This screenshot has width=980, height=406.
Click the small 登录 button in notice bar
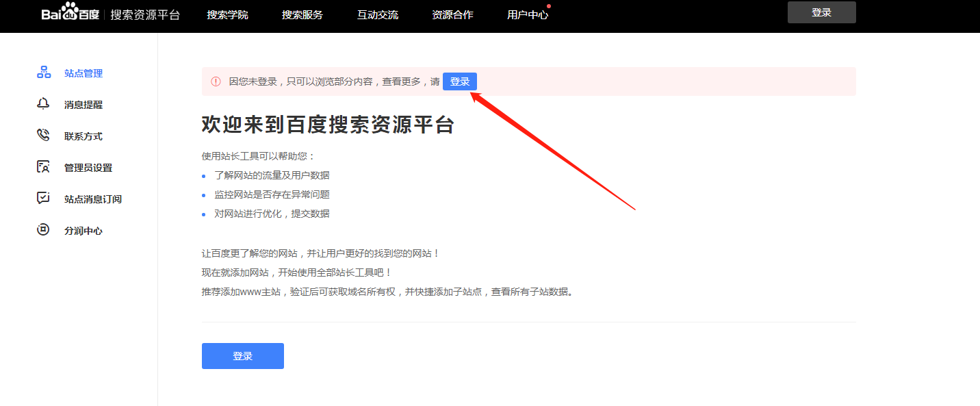(x=460, y=81)
